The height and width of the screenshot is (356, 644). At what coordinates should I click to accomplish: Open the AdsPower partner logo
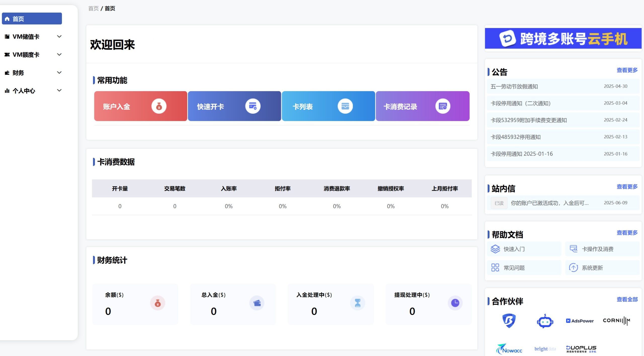(x=580, y=321)
